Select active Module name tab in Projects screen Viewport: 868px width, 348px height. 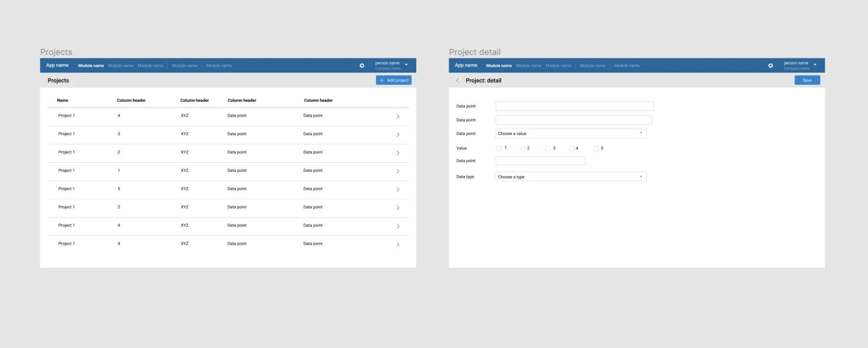pos(91,66)
